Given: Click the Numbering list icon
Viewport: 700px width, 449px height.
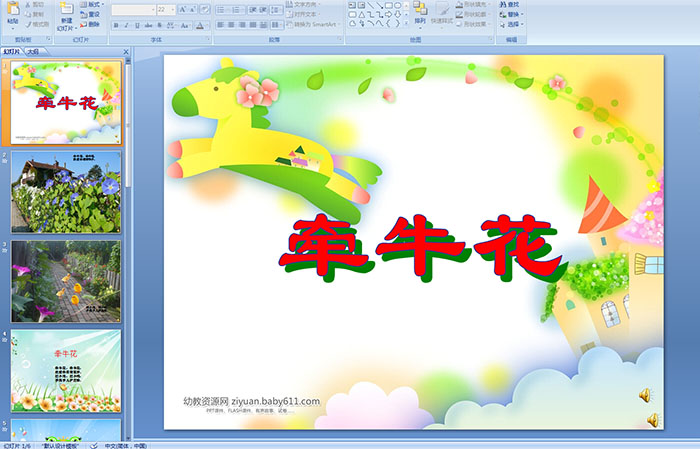Looking at the screenshot, I should tap(237, 10).
